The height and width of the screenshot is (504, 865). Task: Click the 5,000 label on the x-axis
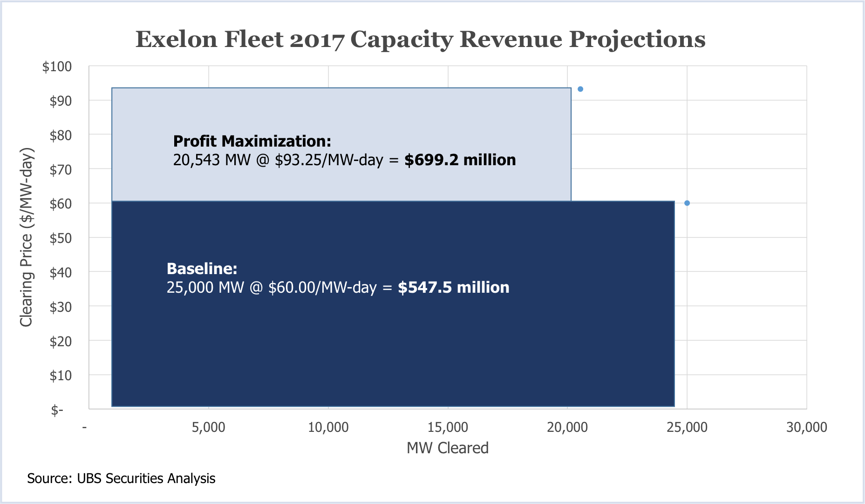tap(208, 427)
